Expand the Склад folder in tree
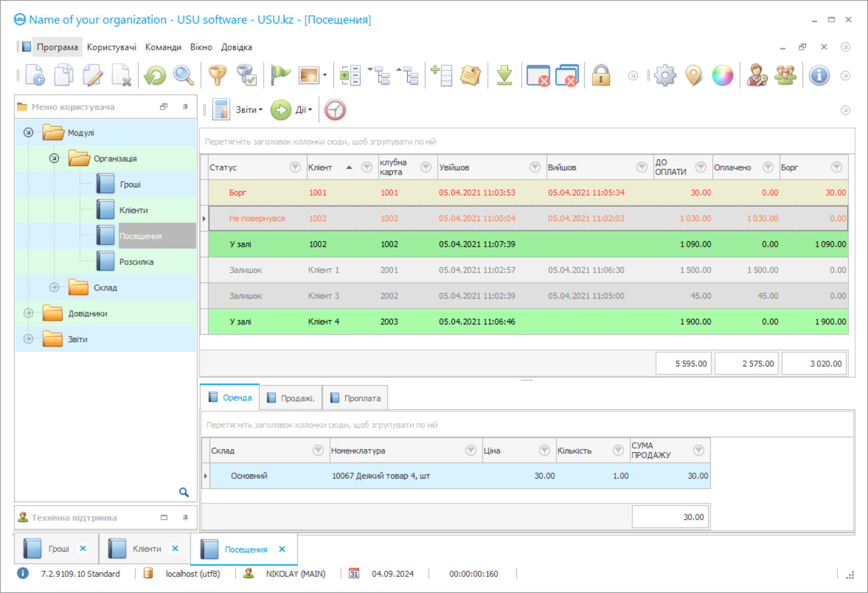This screenshot has height=593, width=868. click(x=54, y=287)
